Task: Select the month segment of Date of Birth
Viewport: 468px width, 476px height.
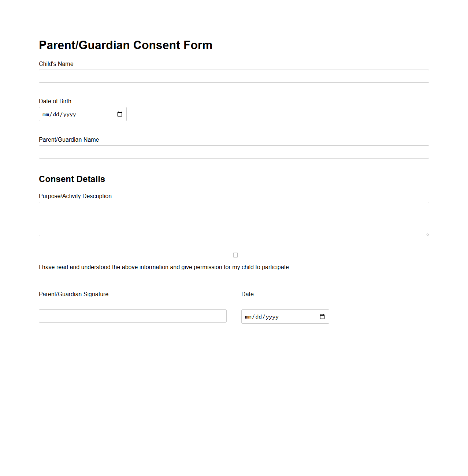Action: (x=45, y=114)
